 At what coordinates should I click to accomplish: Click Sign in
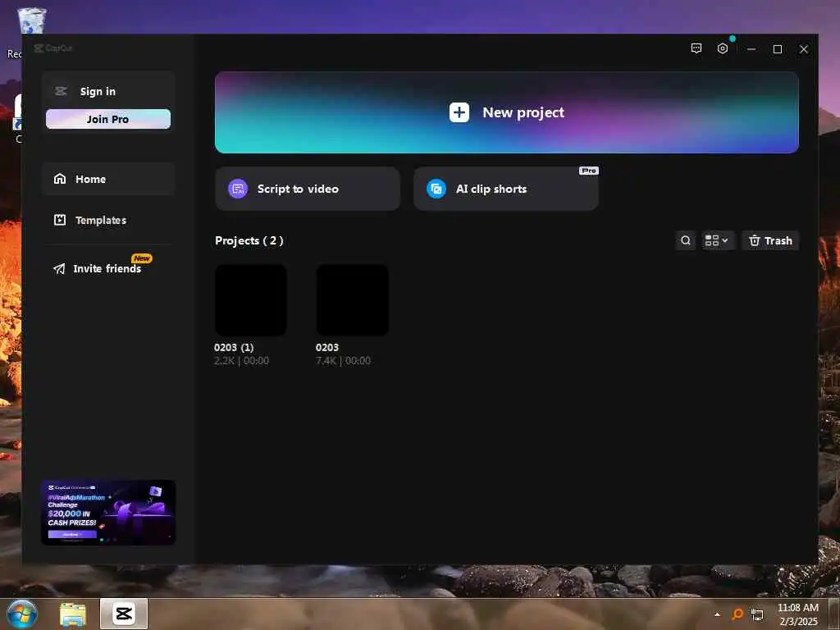tap(98, 92)
